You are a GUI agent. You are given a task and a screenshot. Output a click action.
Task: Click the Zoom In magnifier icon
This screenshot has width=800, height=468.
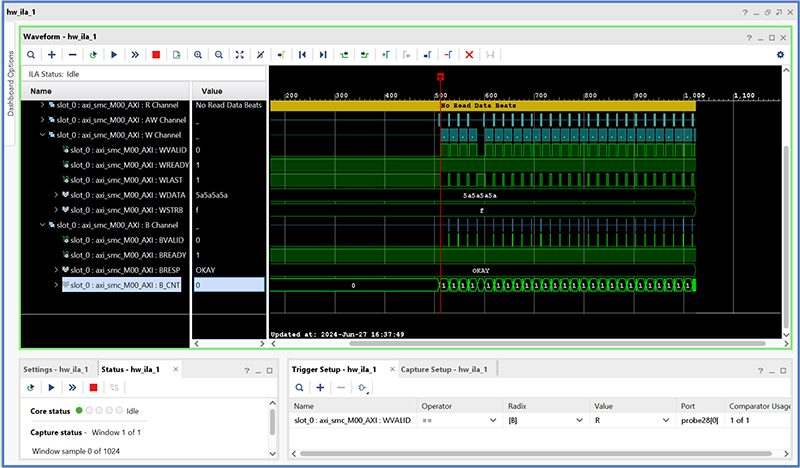coord(198,54)
